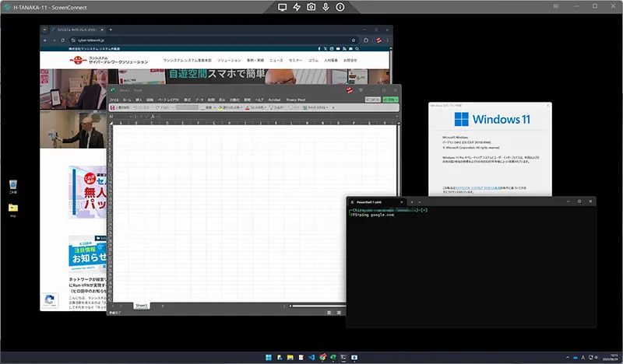Click the ScreenConnect lightning bolt icon
623x364 pixels.
(x=297, y=7)
